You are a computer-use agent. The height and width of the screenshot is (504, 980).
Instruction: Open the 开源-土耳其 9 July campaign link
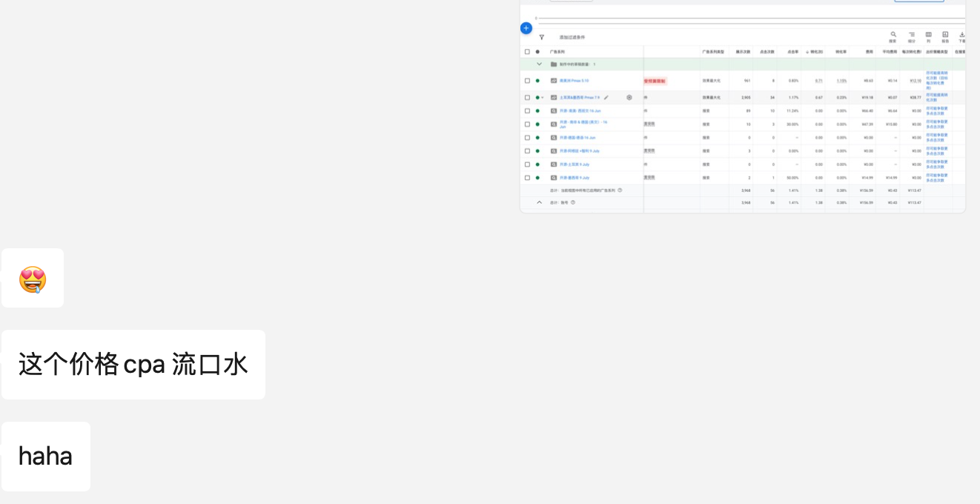[x=575, y=165]
